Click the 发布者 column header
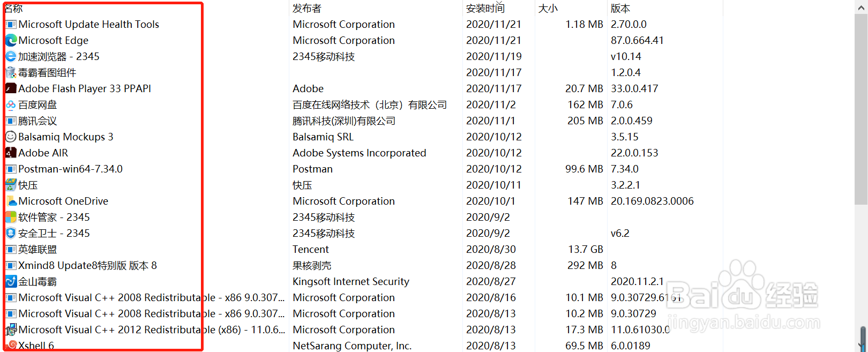Image resolution: width=868 pixels, height=352 pixels. coord(306,8)
